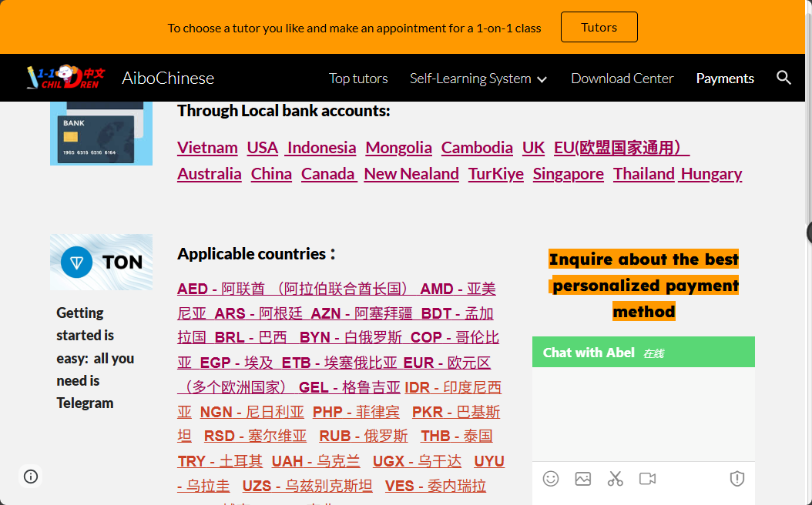Click the ARS - 阿根廷 currency link
This screenshot has height=505, width=812.
pyautogui.click(x=258, y=313)
